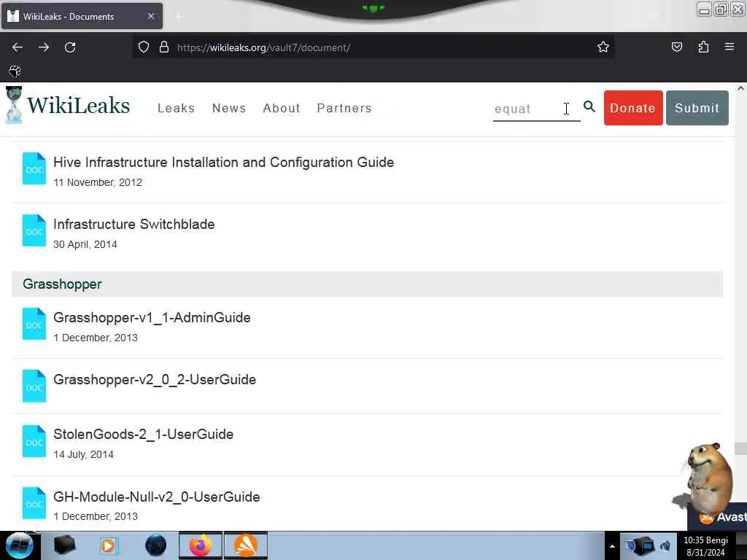Click the search magnifier icon

coord(589,106)
